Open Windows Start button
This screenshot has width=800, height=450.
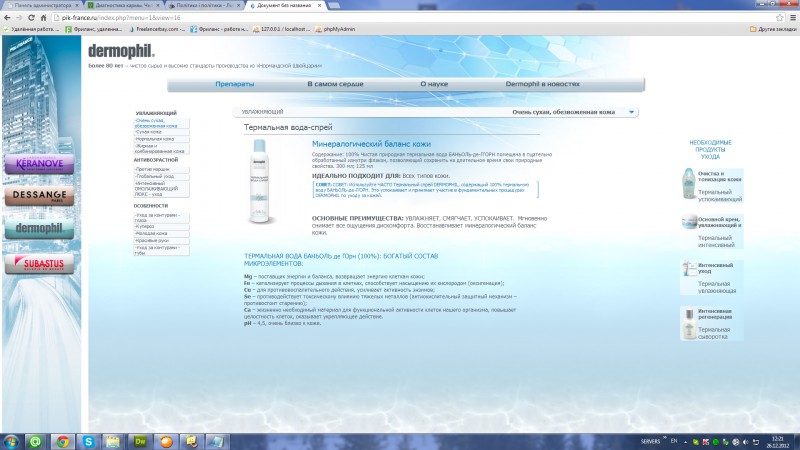point(11,441)
